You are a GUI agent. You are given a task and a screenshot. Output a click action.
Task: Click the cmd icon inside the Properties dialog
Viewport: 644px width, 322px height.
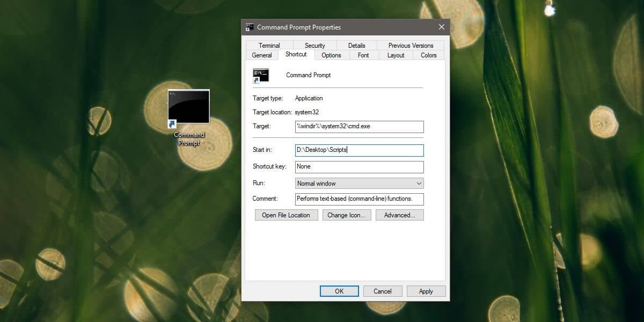pyautogui.click(x=260, y=75)
